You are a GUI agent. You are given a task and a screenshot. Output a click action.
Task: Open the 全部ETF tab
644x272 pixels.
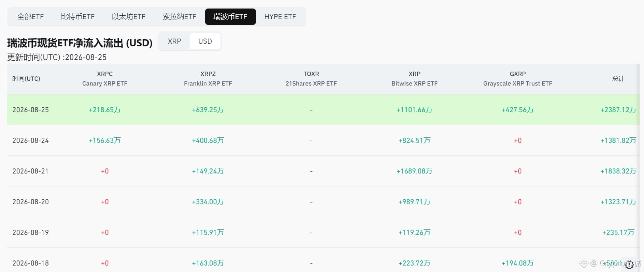31,17
